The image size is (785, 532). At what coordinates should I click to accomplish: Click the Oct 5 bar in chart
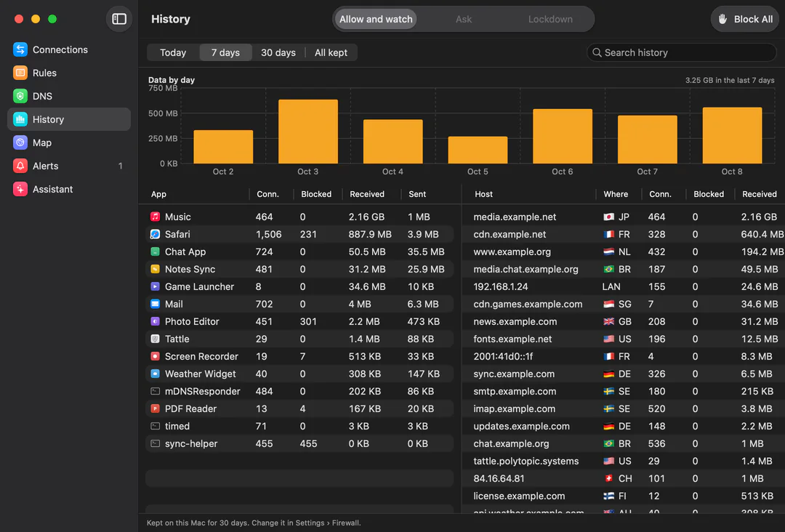[478, 150]
